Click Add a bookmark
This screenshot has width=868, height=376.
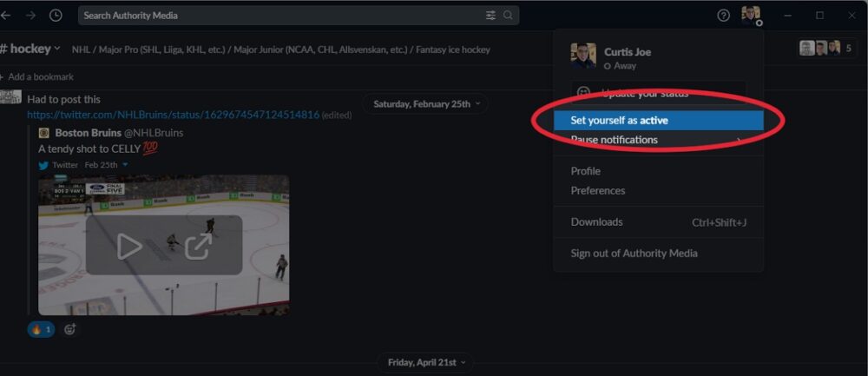39,77
